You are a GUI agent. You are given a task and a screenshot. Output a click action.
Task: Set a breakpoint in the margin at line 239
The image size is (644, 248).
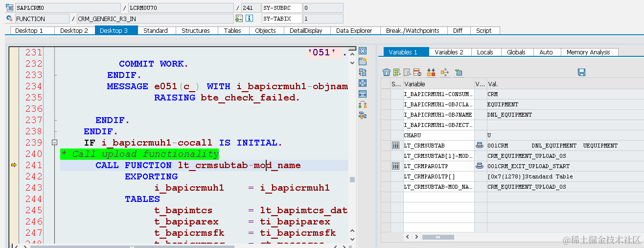[x=14, y=143]
